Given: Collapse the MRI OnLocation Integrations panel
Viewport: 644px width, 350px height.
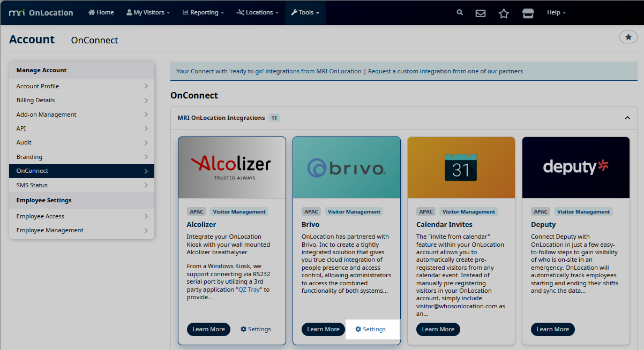Looking at the screenshot, I should point(627,118).
